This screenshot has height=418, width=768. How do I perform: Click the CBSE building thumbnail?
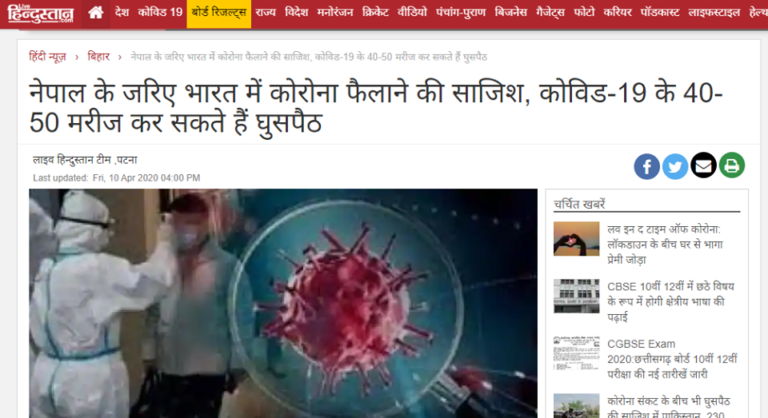click(576, 296)
